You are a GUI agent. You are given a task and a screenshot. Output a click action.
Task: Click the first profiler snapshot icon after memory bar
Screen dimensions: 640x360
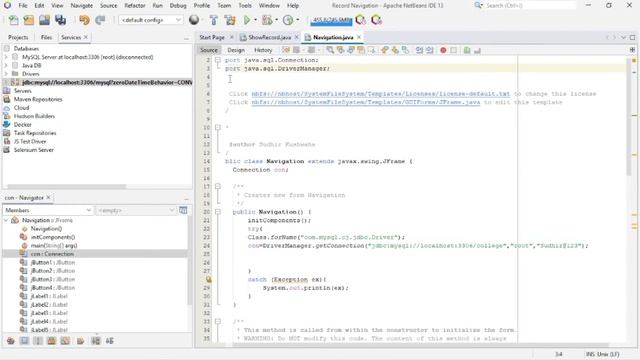[360, 20]
